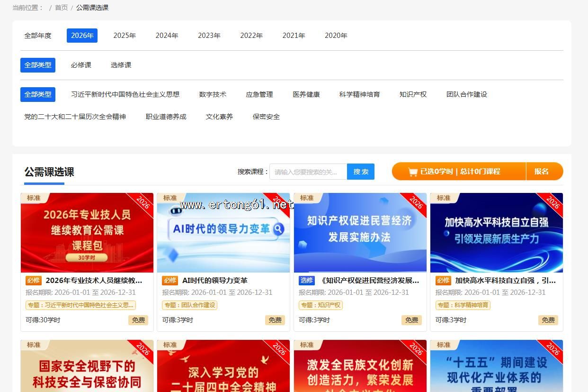The width and height of the screenshot is (588, 392).
Task: Filter by 选修课 course type
Action: click(121, 65)
